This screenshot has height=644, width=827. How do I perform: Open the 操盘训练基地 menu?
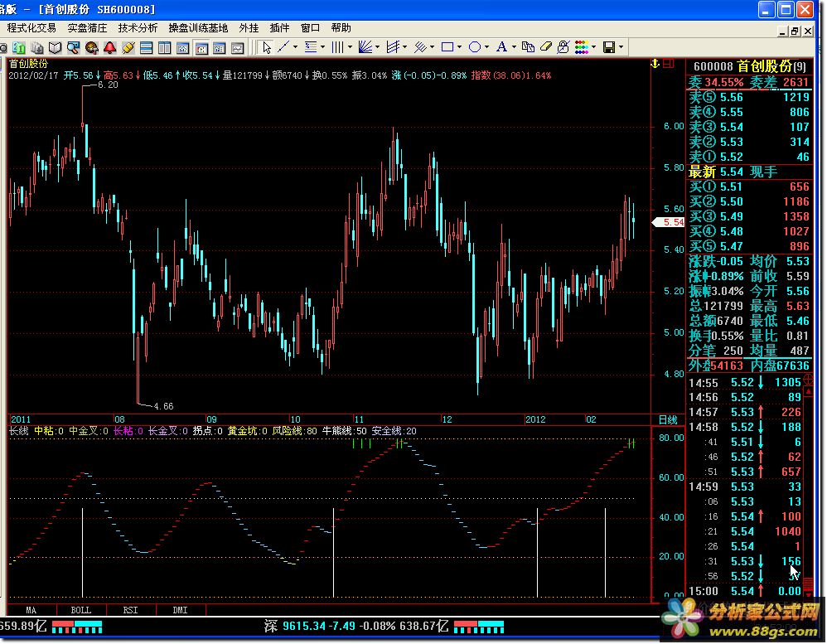(x=198, y=28)
